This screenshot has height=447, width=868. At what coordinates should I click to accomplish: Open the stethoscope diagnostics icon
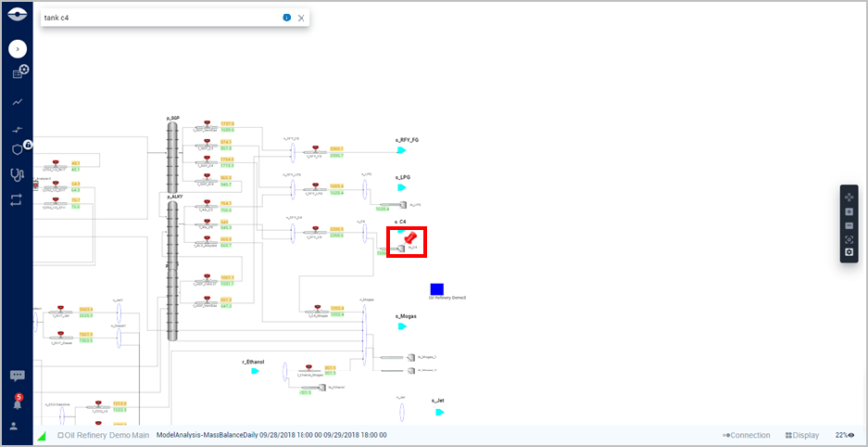click(17, 173)
